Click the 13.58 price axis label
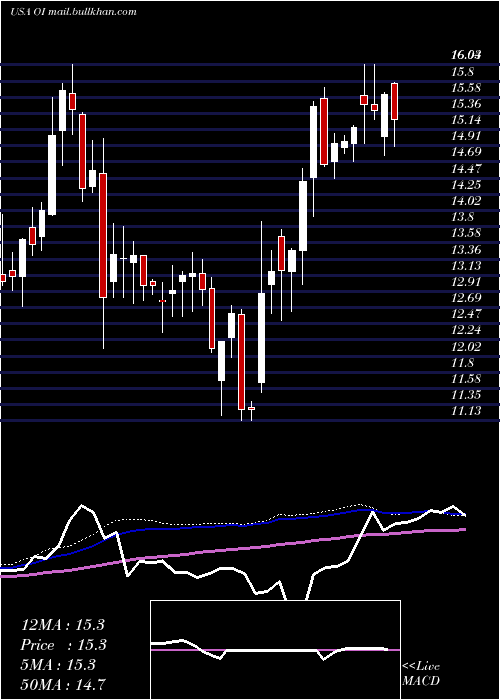The width and height of the screenshot is (500, 700). pyautogui.click(x=466, y=233)
